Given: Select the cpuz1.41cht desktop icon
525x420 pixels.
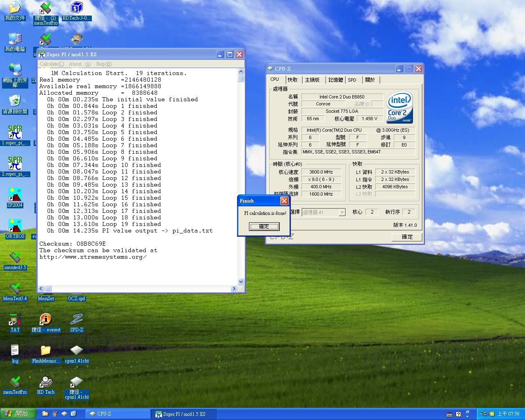Looking at the screenshot, I should click(x=77, y=354).
